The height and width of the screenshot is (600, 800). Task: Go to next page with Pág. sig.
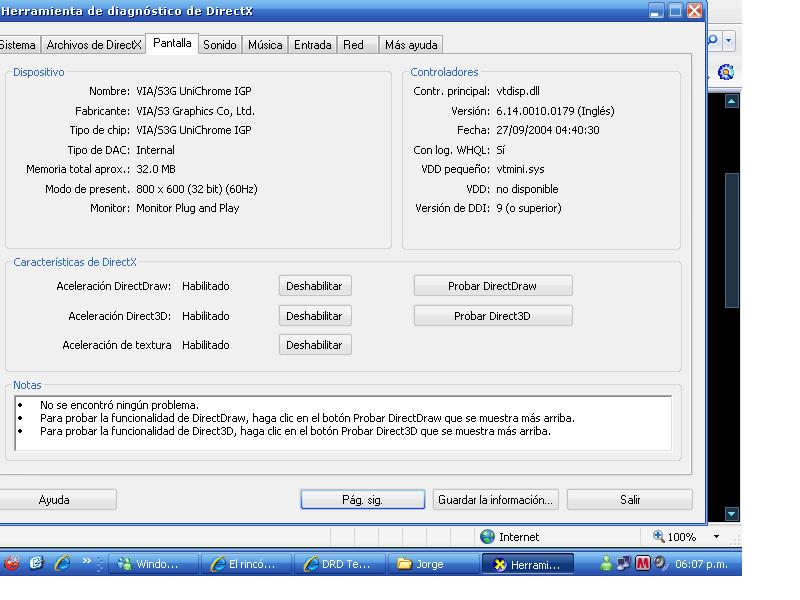pyautogui.click(x=362, y=499)
